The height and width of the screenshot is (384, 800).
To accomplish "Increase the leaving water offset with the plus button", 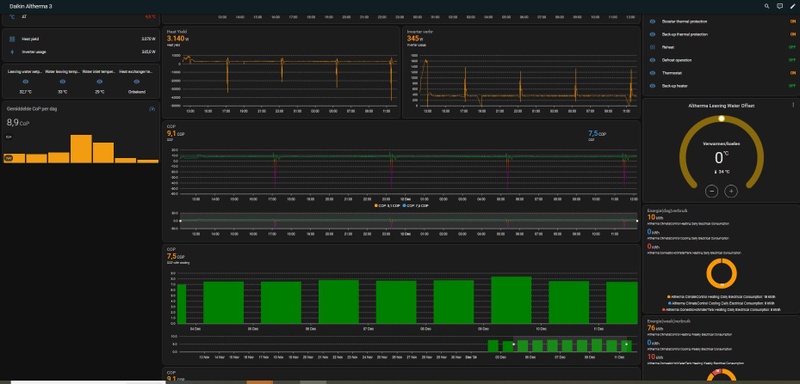I will click(x=731, y=191).
